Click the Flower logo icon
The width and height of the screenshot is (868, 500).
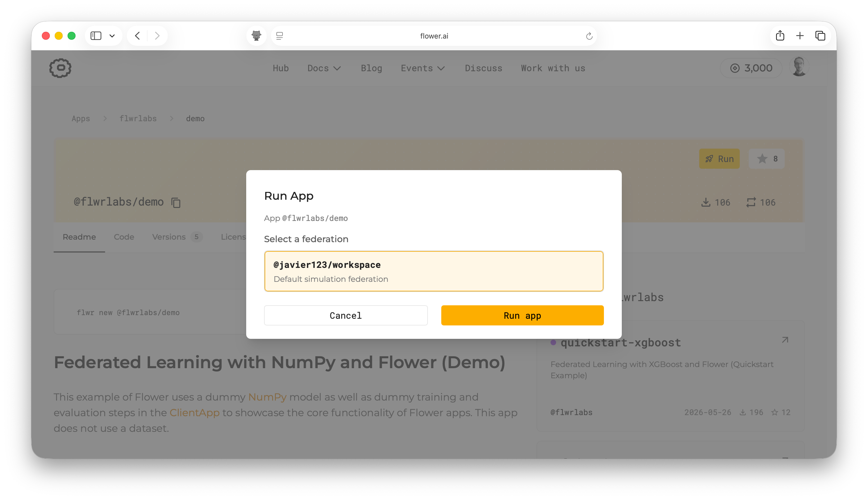pos(60,68)
